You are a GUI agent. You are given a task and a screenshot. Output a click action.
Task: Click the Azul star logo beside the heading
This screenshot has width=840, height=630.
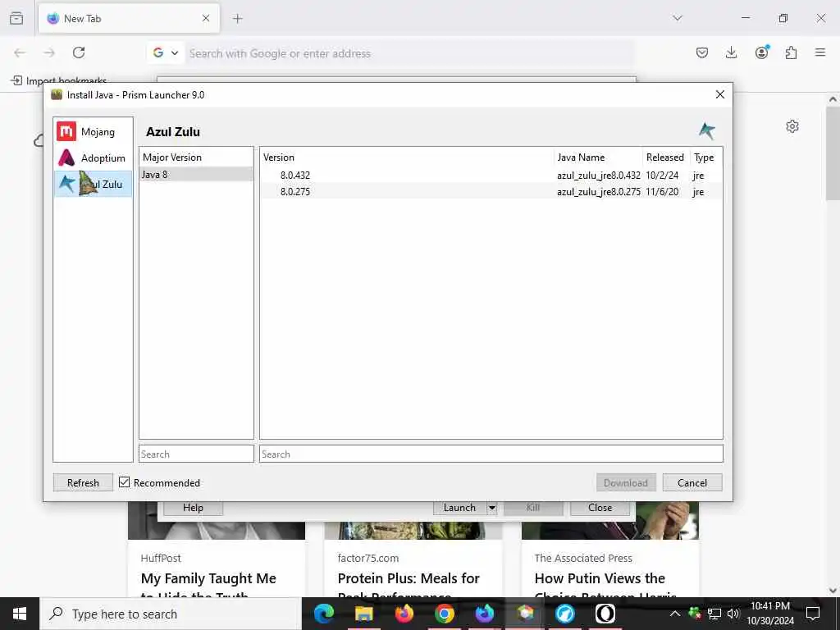(x=706, y=130)
